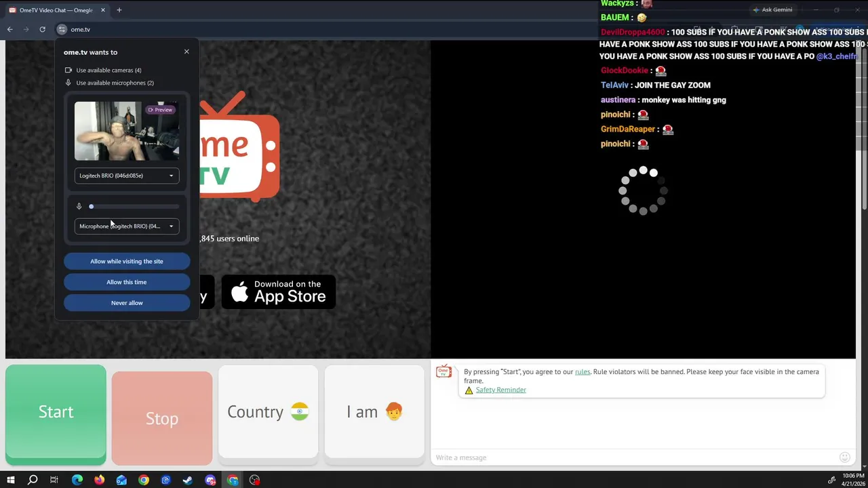Go back in browser history

(x=9, y=29)
